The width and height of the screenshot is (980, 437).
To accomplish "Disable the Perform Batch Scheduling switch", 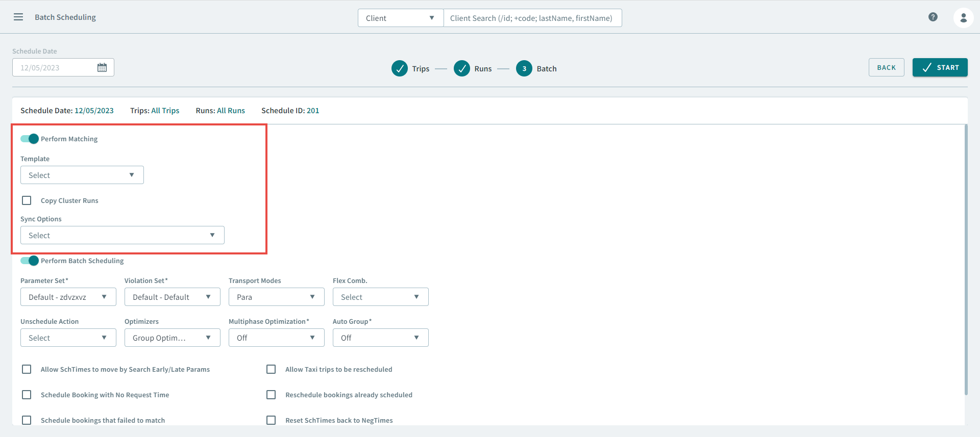I will pyautogui.click(x=30, y=261).
